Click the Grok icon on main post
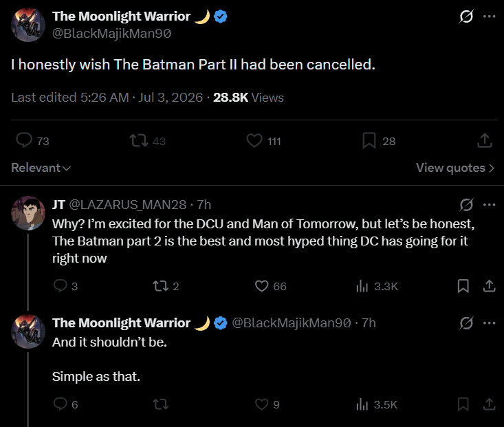Viewport: 504px width, 427px height. point(466,17)
